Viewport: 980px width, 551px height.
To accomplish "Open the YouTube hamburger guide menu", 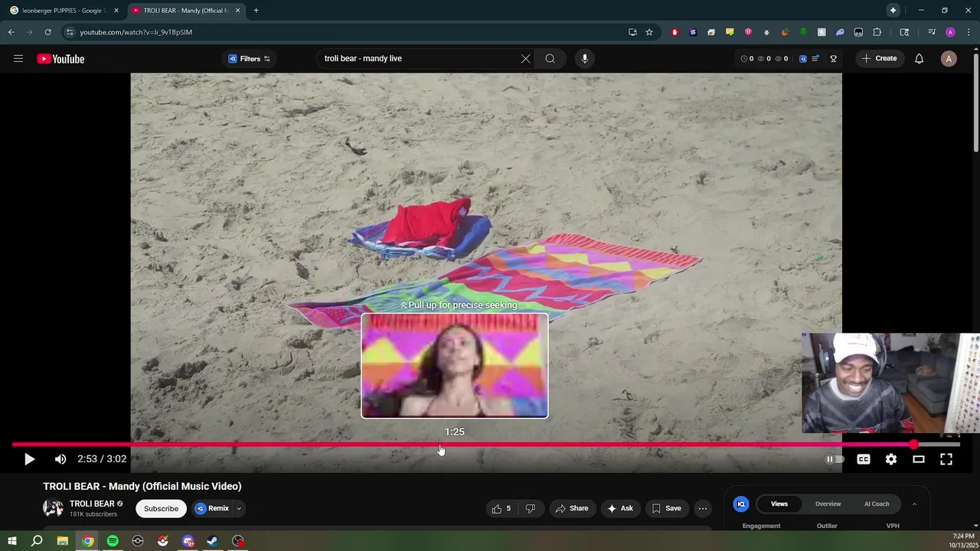I will pos(18,59).
